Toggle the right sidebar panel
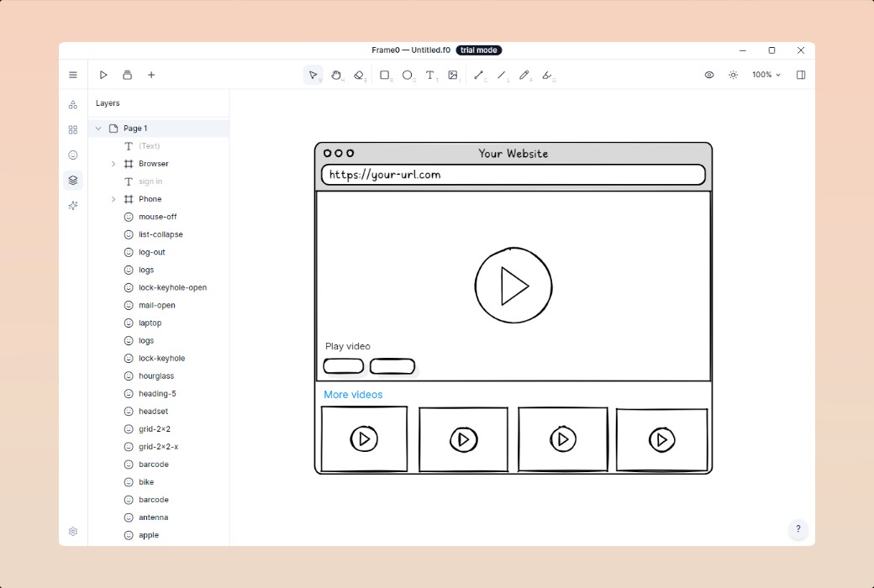This screenshot has width=874, height=588. point(801,75)
